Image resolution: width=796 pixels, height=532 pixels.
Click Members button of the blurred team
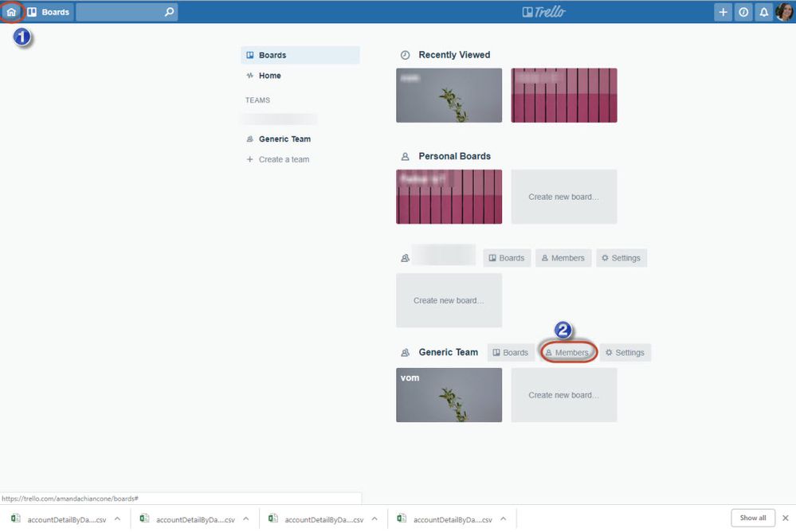point(563,258)
